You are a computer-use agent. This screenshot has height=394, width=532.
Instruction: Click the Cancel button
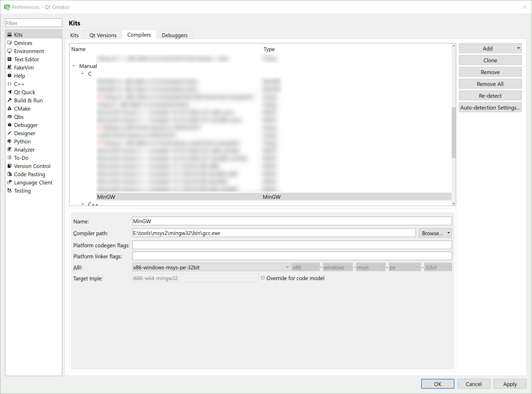pyautogui.click(x=474, y=384)
